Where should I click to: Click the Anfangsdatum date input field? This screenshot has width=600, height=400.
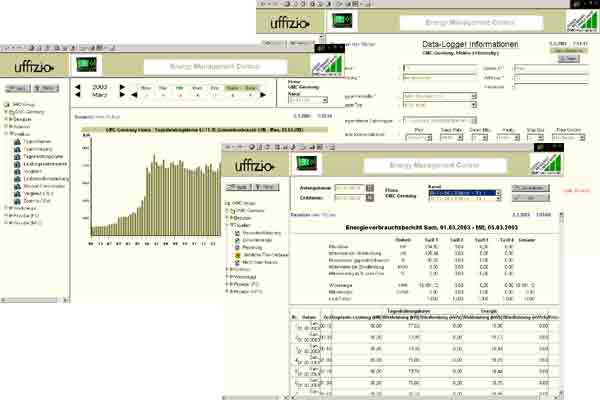pyautogui.click(x=348, y=188)
